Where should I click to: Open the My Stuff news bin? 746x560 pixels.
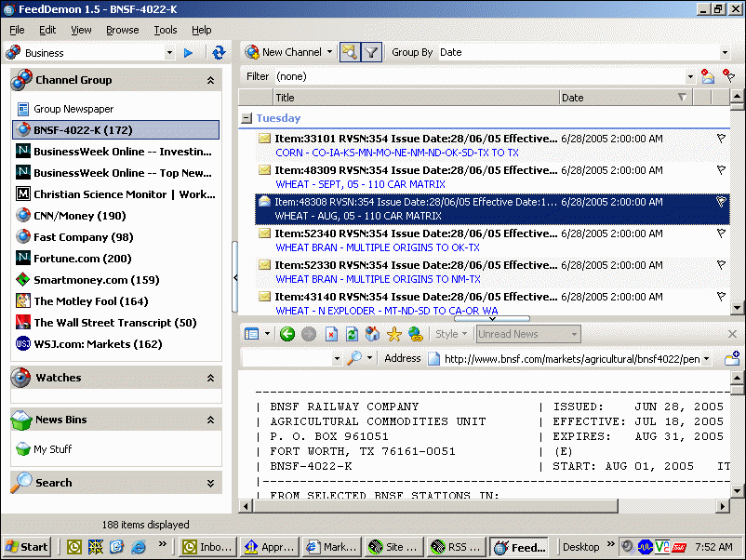52,449
